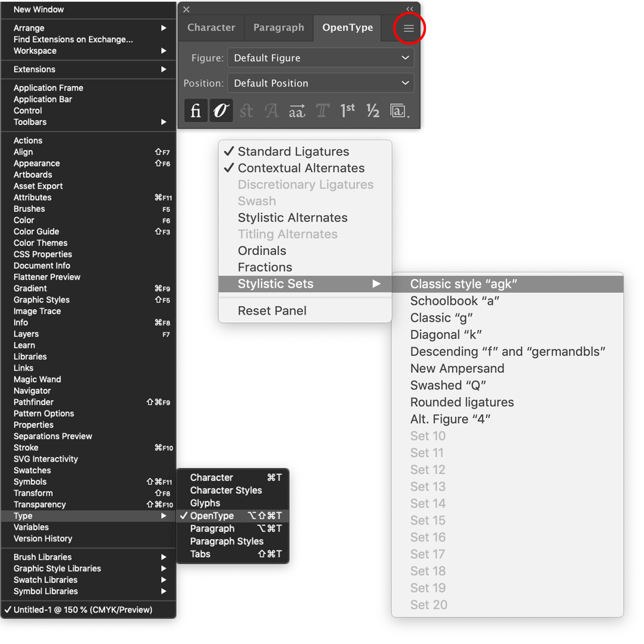Image resolution: width=644 pixels, height=644 pixels.
Task: Open the Position dropdown Default Position
Action: 321,83
